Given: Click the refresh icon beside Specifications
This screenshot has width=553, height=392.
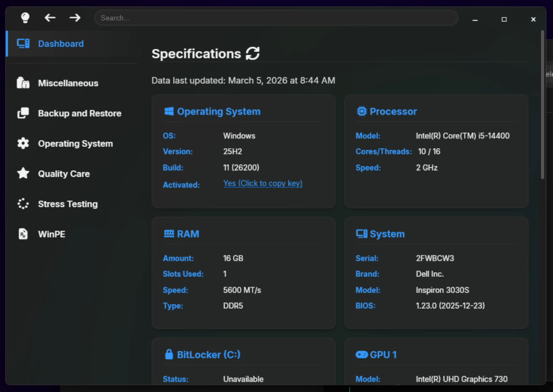Looking at the screenshot, I should [253, 53].
